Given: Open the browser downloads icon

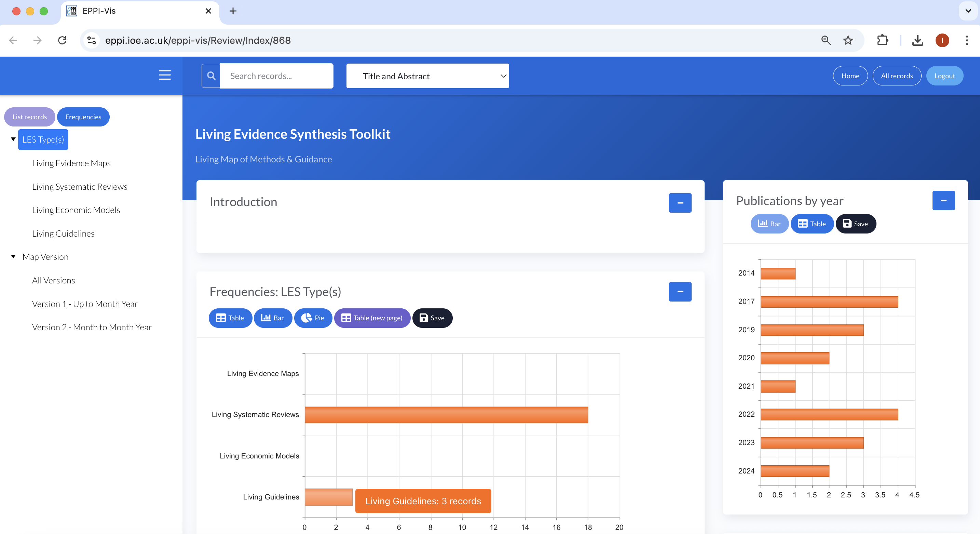Looking at the screenshot, I should coord(917,40).
